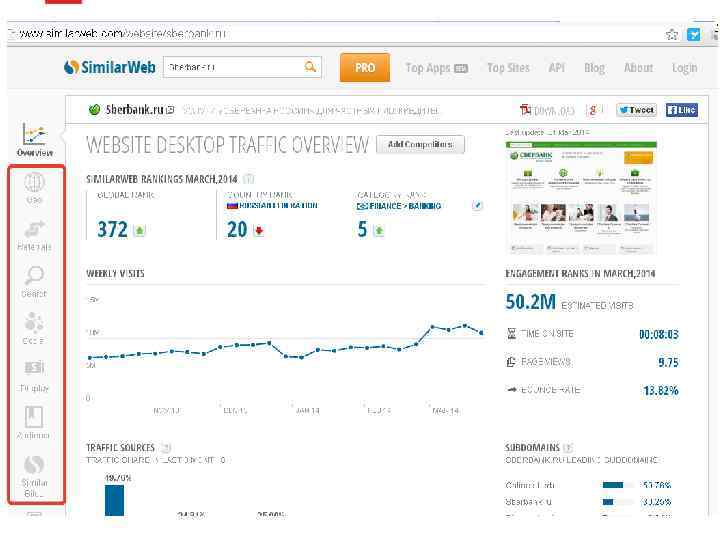Image resolution: width=720 pixels, height=540 pixels.
Task: Click the rankings info icon
Action: coord(248,179)
